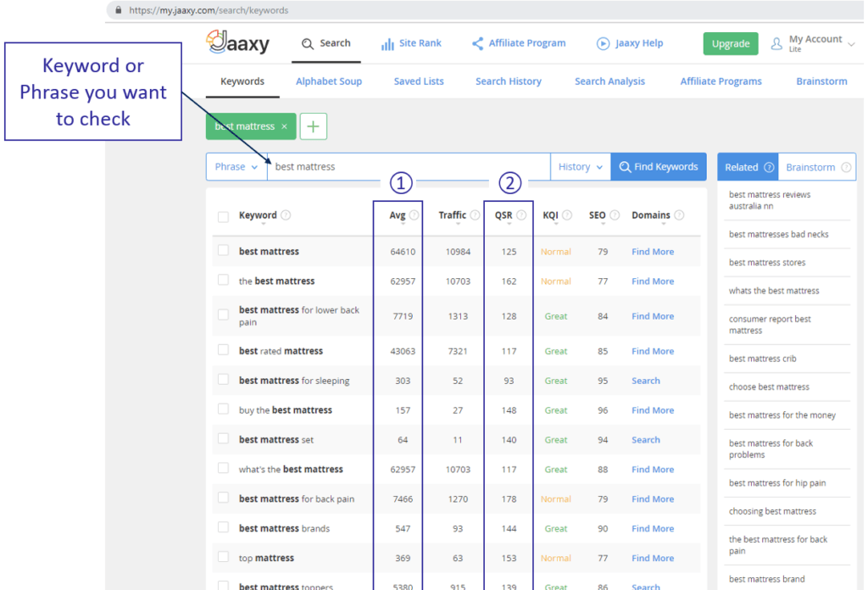Viewport: 868px width, 590px height.
Task: Sort by the Traffic column header
Action: point(453,215)
